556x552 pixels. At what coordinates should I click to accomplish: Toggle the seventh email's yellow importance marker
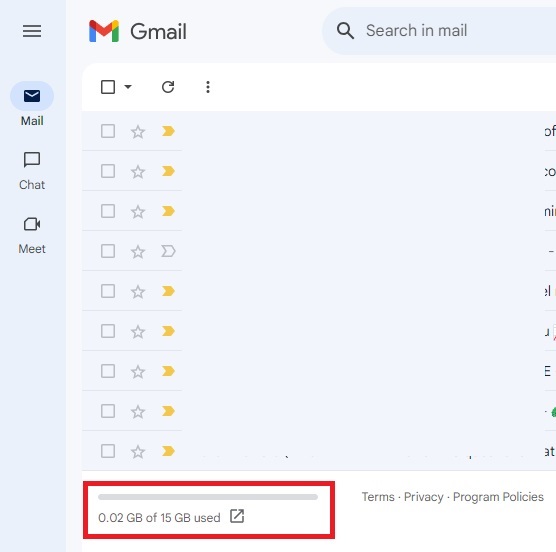tap(168, 371)
